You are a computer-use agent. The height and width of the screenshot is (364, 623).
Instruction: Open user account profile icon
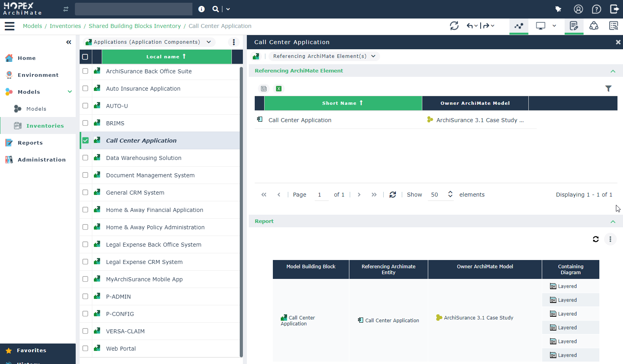(578, 9)
